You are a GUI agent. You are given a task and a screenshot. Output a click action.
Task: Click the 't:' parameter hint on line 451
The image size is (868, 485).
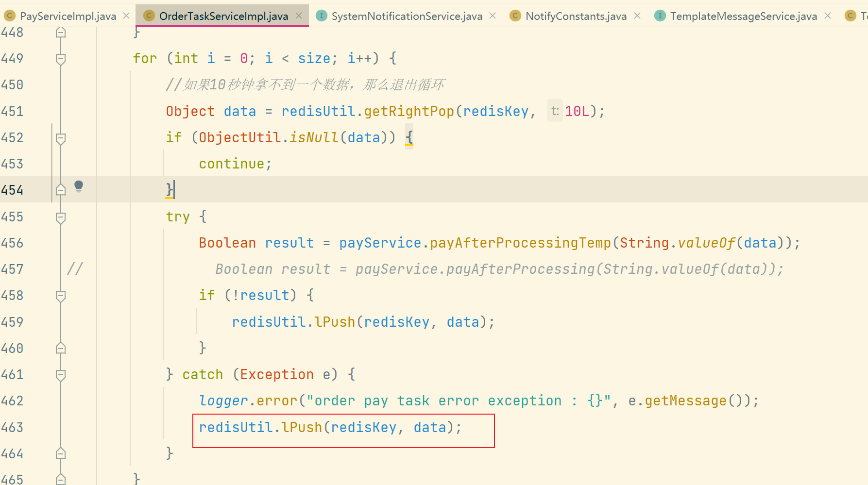[555, 111]
